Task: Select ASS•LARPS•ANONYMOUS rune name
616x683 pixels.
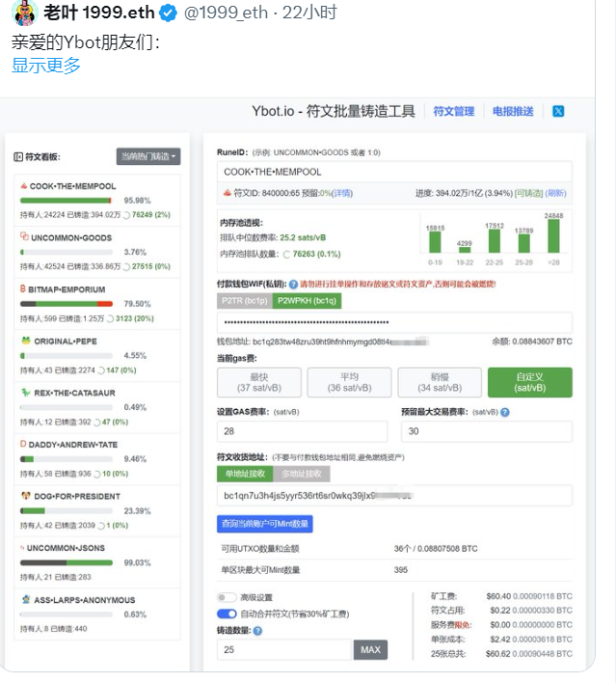Action: [85, 600]
